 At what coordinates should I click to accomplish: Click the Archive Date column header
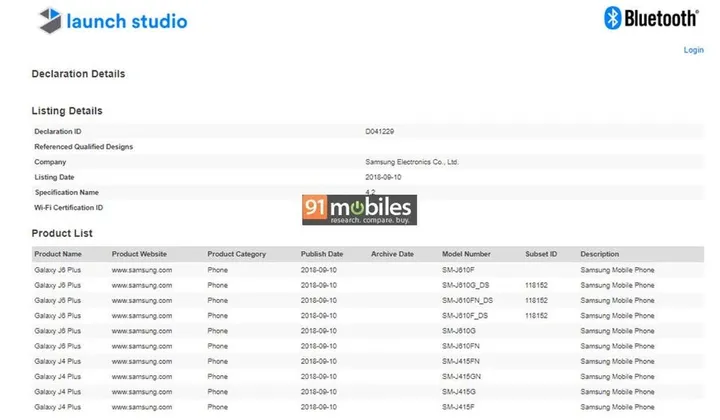(392, 254)
